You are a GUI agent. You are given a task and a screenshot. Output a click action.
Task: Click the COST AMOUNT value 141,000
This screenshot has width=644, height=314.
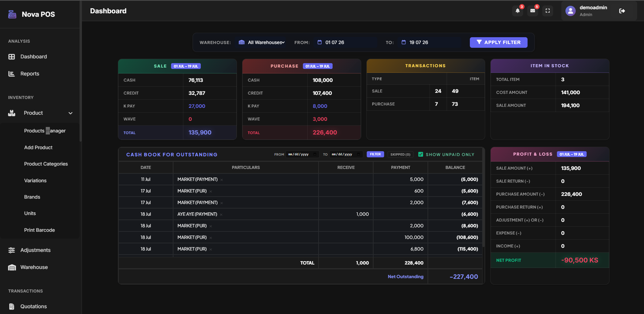tap(570, 92)
